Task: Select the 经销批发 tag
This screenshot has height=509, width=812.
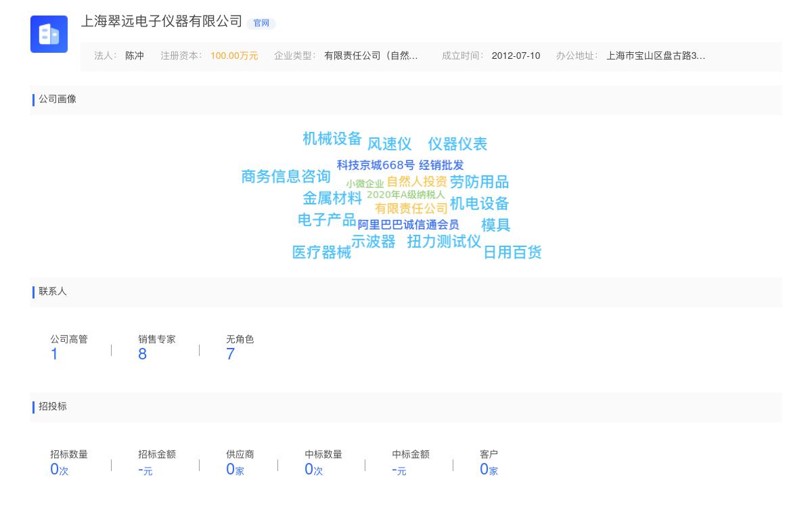Action: 441,165
